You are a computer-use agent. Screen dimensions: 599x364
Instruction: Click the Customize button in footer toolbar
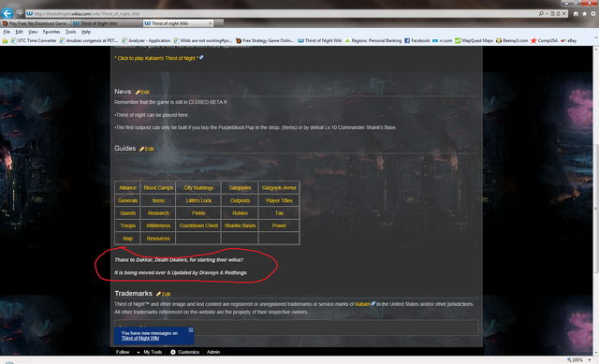tap(185, 352)
